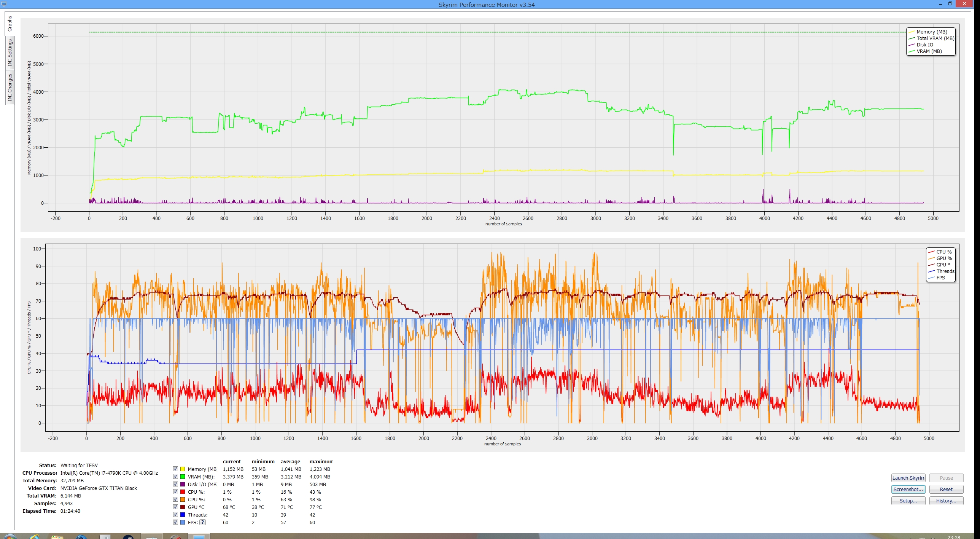Click 'CPU %' in lower graph legend
The image size is (980, 539).
944,252
